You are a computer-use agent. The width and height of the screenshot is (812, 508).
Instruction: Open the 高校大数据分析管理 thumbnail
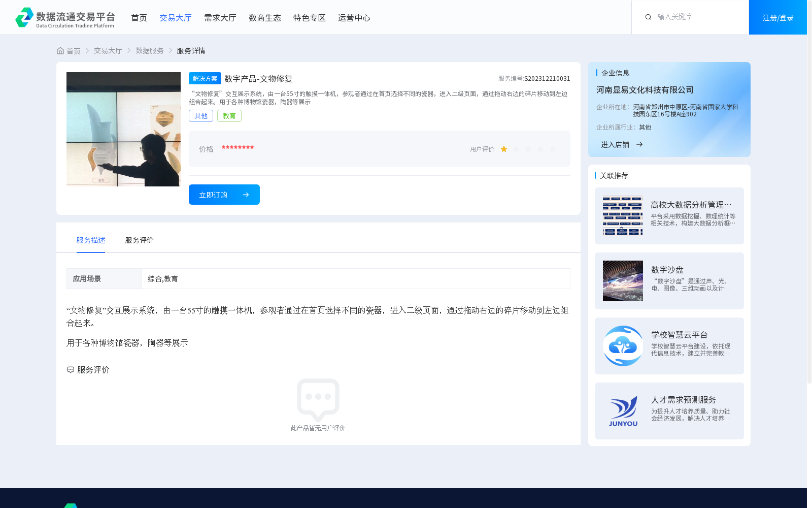coord(623,216)
